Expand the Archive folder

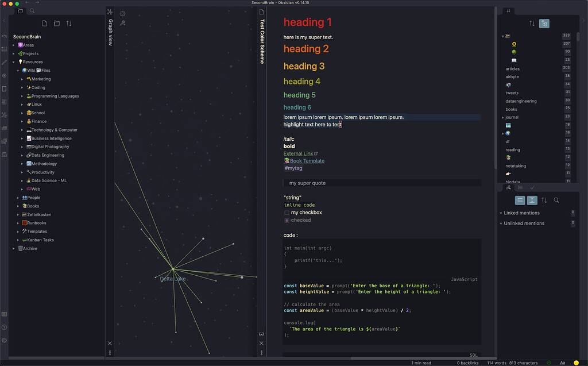(14, 249)
